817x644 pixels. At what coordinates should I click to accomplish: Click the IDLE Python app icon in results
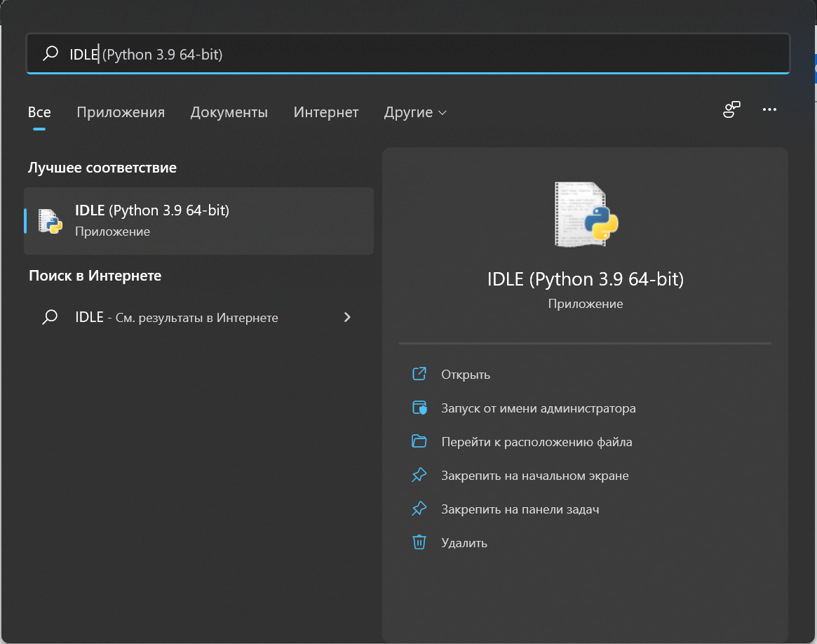(50, 221)
